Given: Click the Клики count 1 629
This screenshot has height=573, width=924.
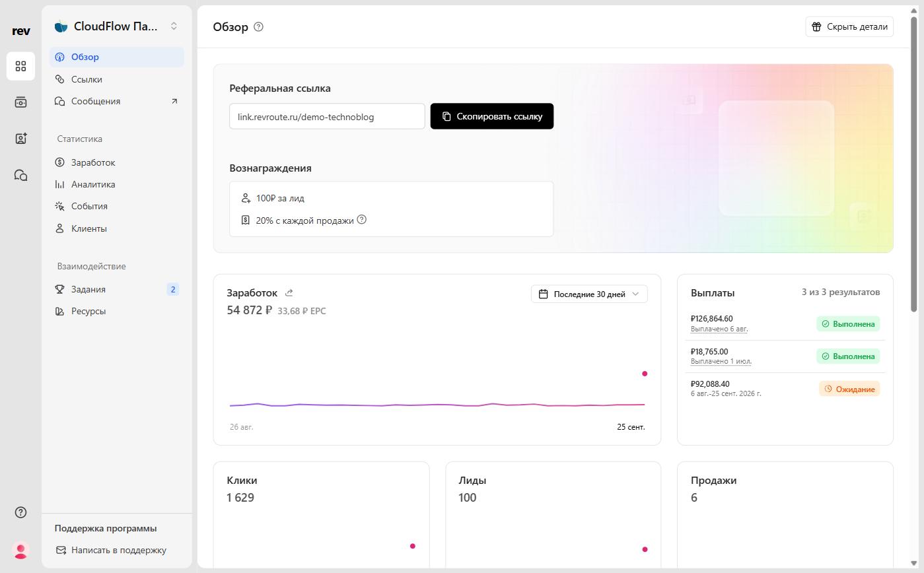Looking at the screenshot, I should point(240,498).
